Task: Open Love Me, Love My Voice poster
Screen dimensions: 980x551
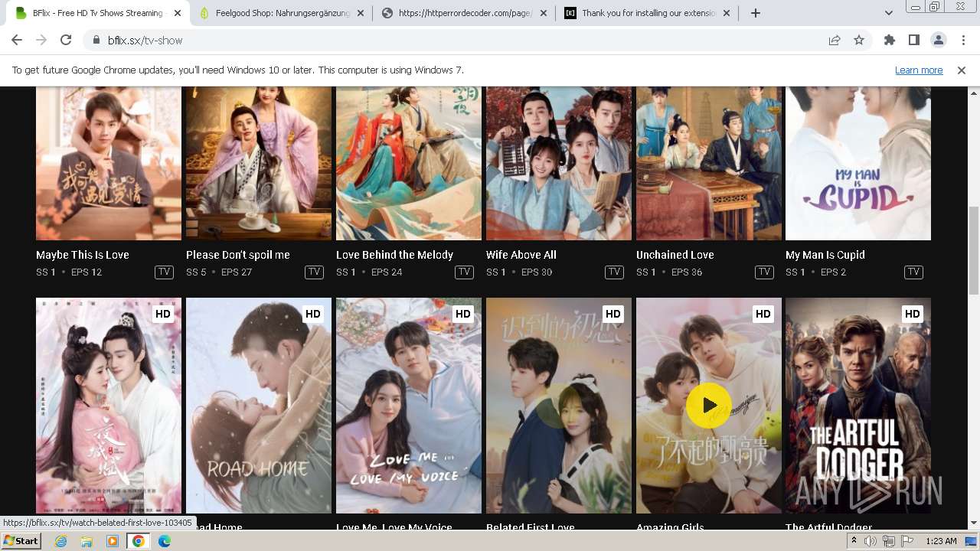Action: [x=409, y=406]
